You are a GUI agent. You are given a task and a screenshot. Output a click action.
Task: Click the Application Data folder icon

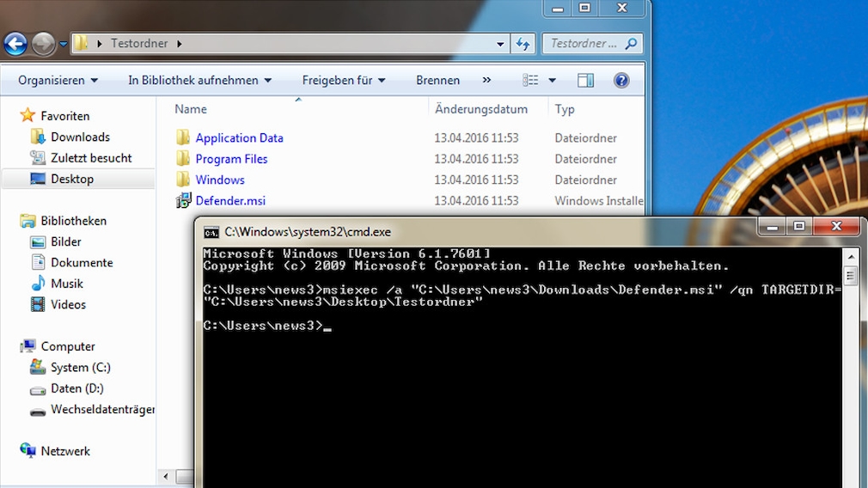click(x=183, y=137)
